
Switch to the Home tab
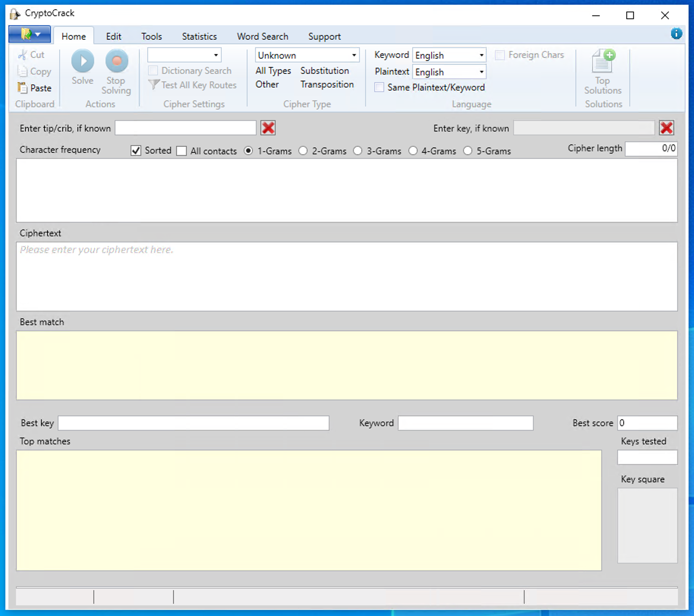[74, 36]
